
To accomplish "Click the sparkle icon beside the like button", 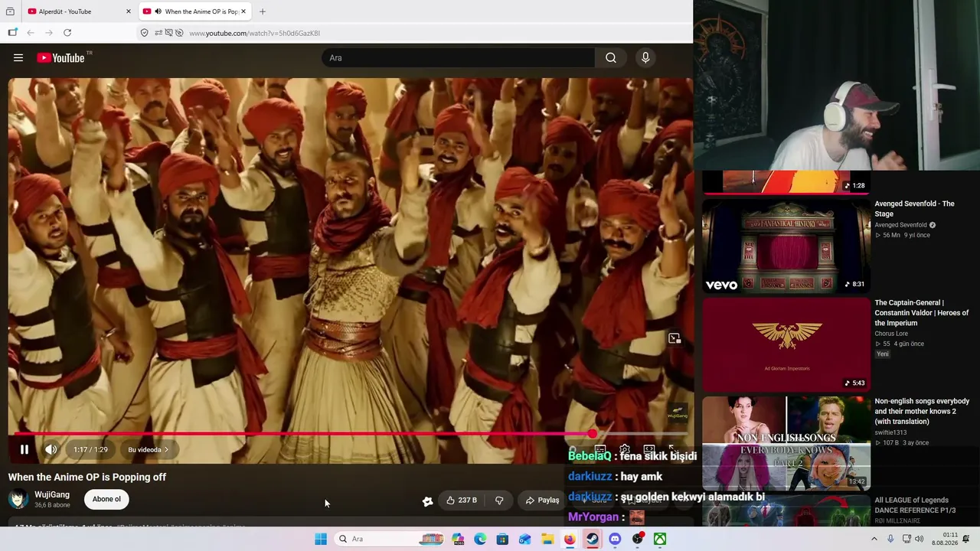I will [427, 501].
